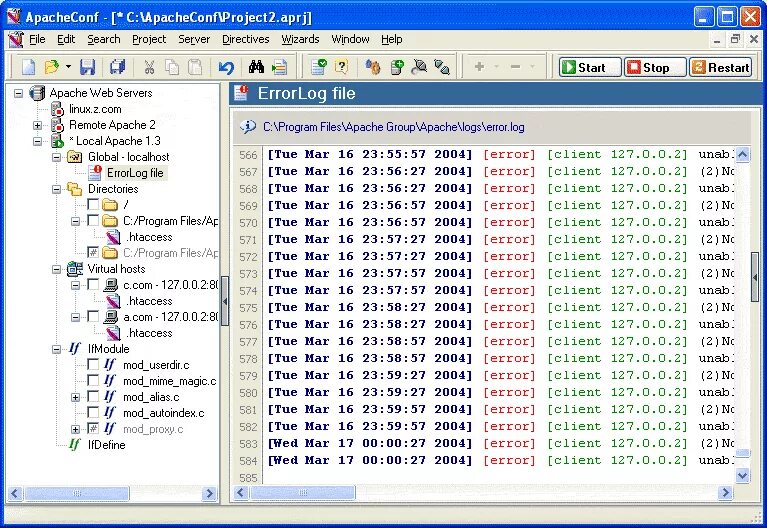
Task: Click the question mark help icon
Action: click(x=341, y=67)
